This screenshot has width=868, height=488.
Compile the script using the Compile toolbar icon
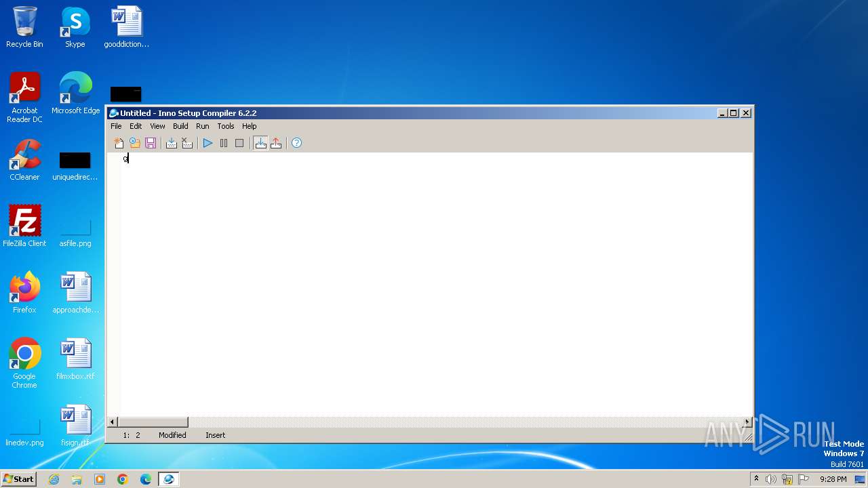(172, 143)
